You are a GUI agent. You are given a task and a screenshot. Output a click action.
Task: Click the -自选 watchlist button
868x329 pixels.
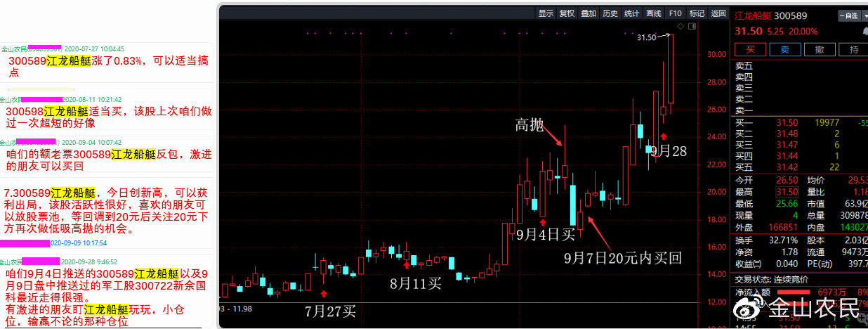[x=848, y=15]
